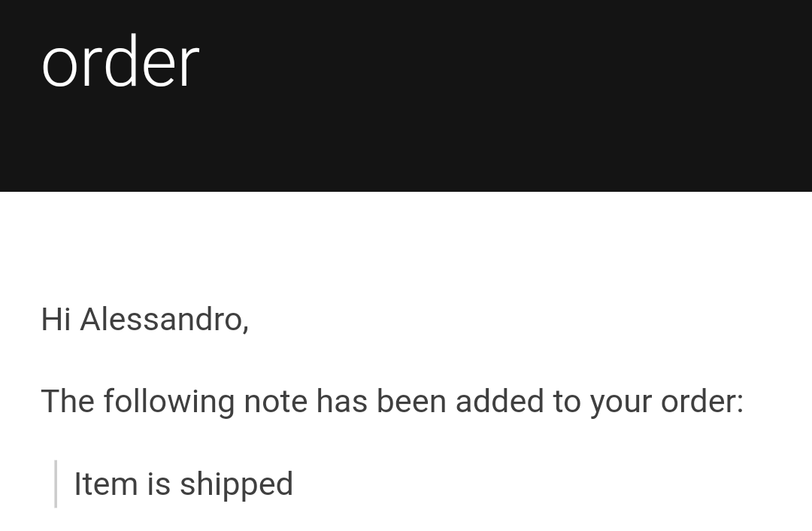Click the word "Item" in the note
Image resolution: width=812 pixels, height=531 pixels.
point(106,484)
